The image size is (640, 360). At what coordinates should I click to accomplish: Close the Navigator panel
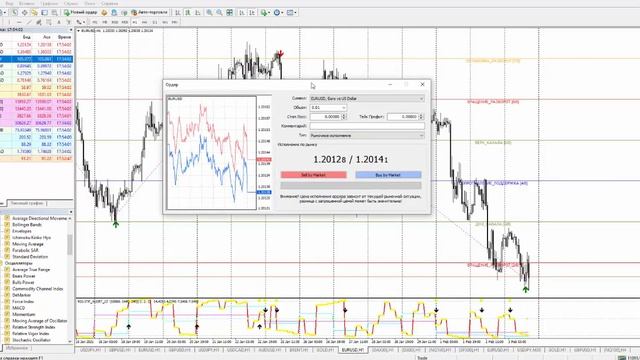click(71, 212)
